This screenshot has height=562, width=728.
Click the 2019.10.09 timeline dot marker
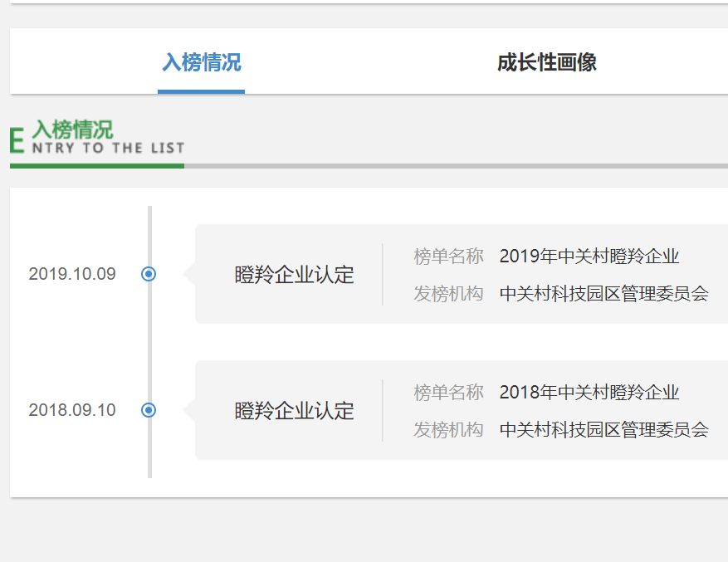coord(148,273)
